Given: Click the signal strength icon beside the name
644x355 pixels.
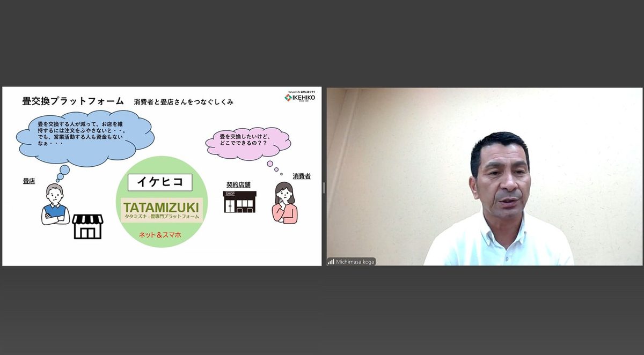Looking at the screenshot, I should pyautogui.click(x=331, y=262).
